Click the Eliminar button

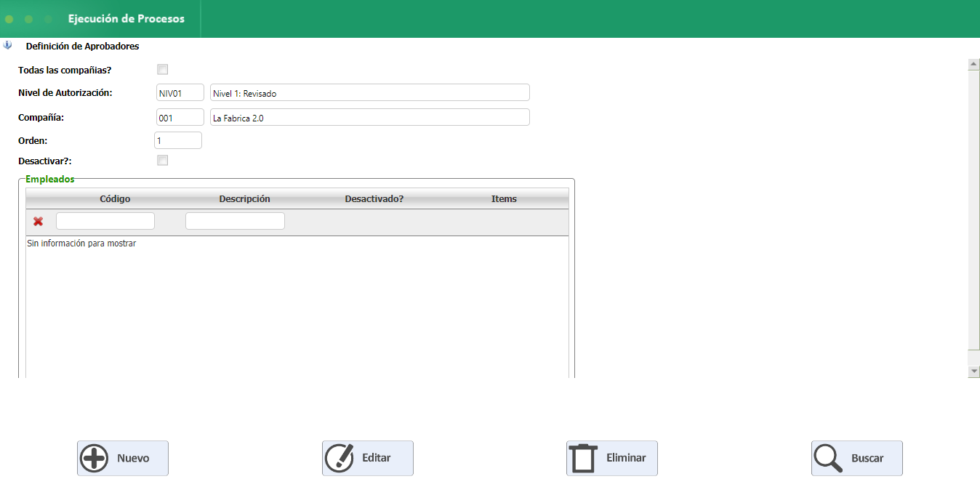[x=612, y=458]
